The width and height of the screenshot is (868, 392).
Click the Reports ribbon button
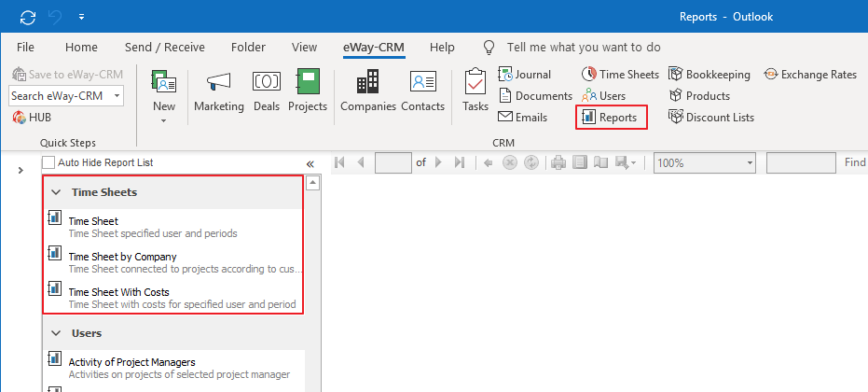pyautogui.click(x=612, y=117)
